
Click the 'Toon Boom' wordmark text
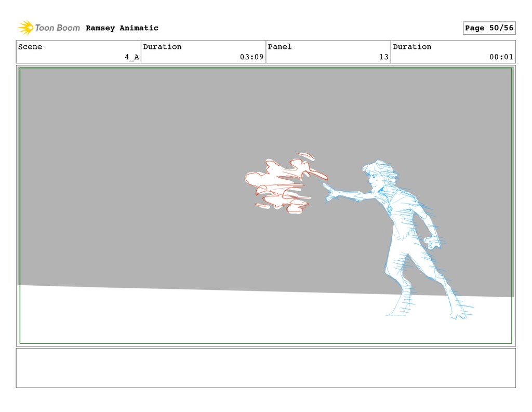point(57,28)
